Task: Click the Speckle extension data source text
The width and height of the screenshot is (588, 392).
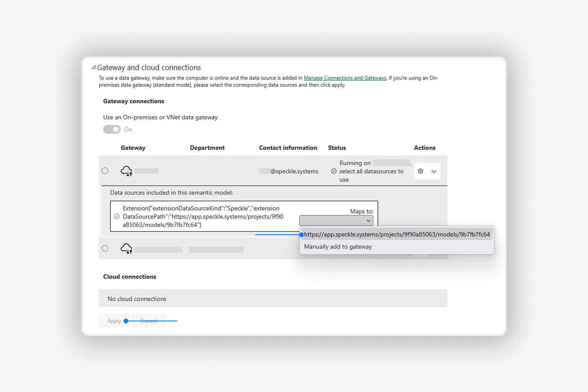Action: pos(203,217)
